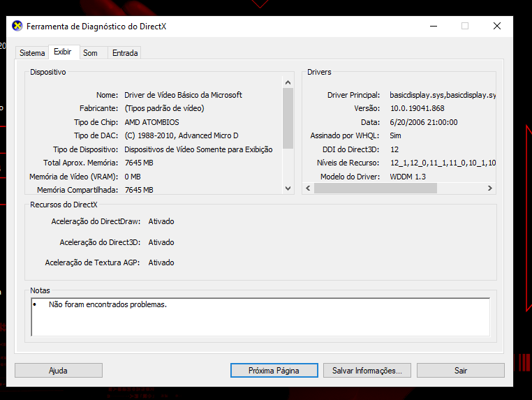The width and height of the screenshot is (532, 400).
Task: Click Dispositivo scrollbar up arrow
Action: click(x=288, y=82)
